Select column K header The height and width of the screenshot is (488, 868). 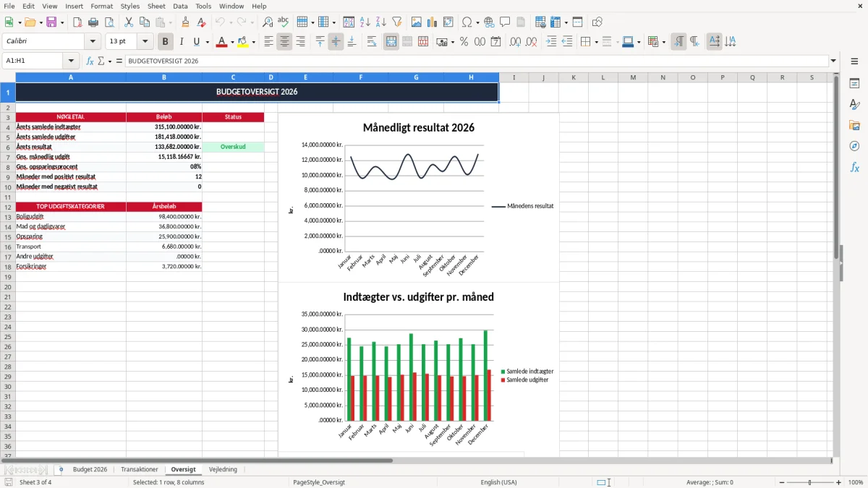coord(574,77)
